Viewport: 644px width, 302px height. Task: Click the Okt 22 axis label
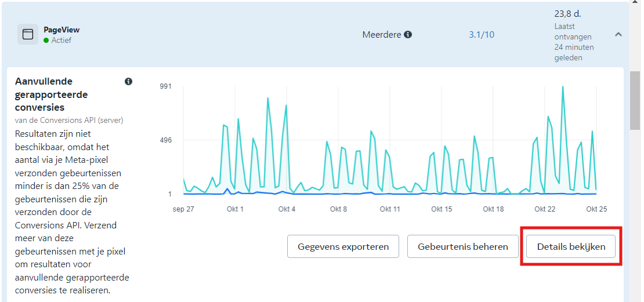coord(545,209)
